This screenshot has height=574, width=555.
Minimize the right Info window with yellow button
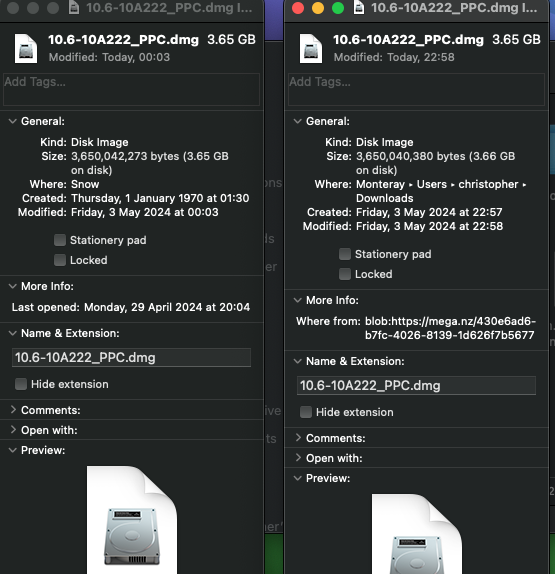coord(318,8)
